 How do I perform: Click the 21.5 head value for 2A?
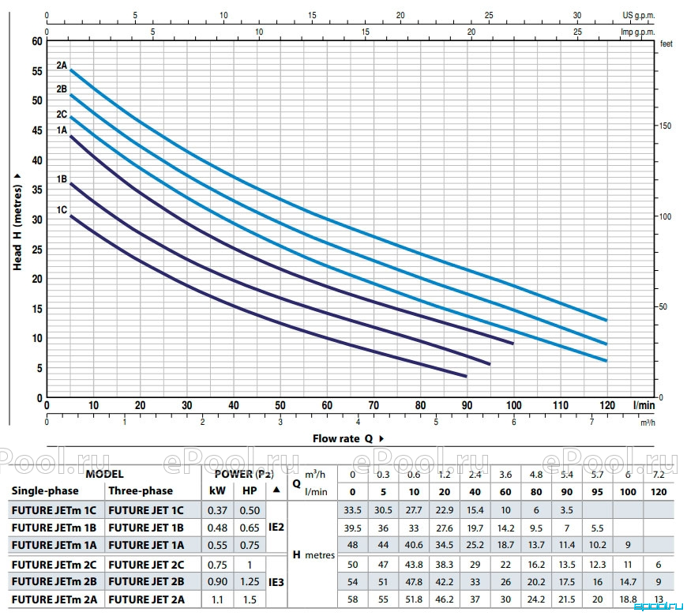click(x=567, y=599)
